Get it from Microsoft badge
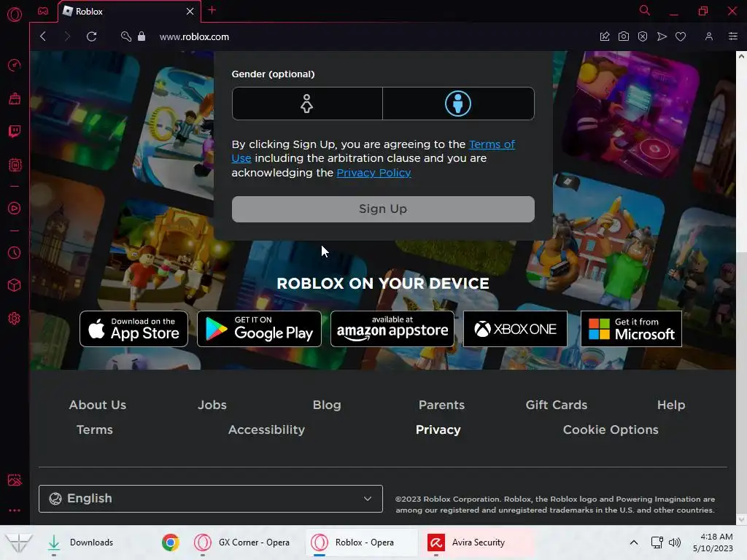 [631, 329]
